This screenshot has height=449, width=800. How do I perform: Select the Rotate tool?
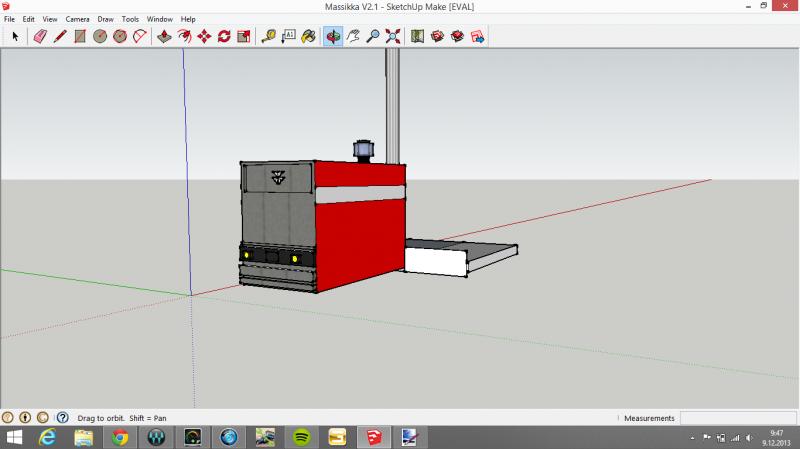224,36
